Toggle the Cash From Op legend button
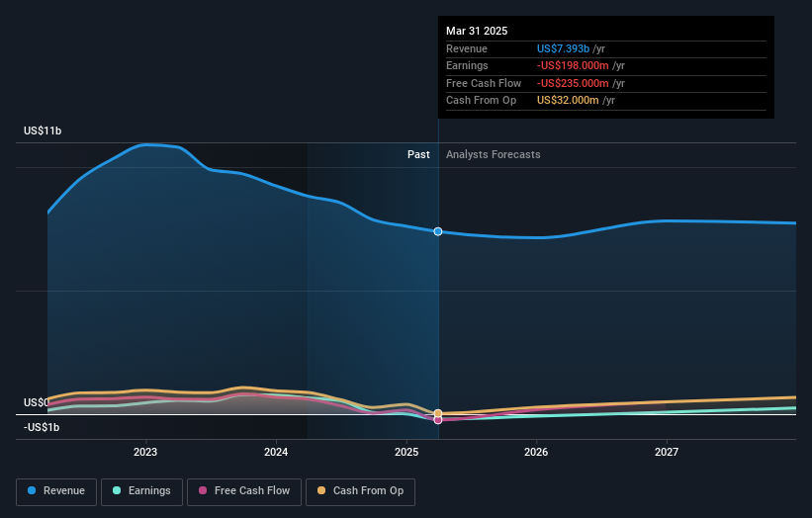The width and height of the screenshot is (812, 518). [360, 491]
